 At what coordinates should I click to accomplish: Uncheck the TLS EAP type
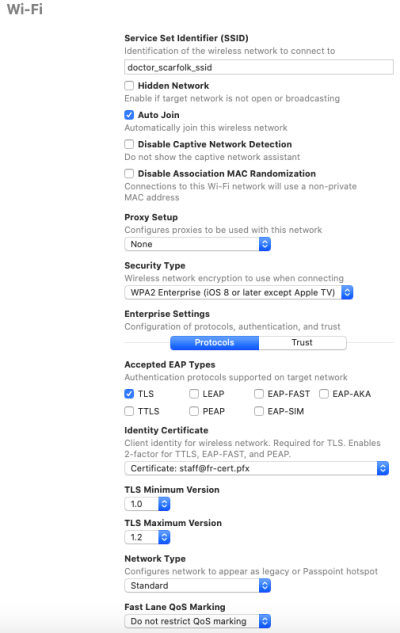(x=129, y=394)
